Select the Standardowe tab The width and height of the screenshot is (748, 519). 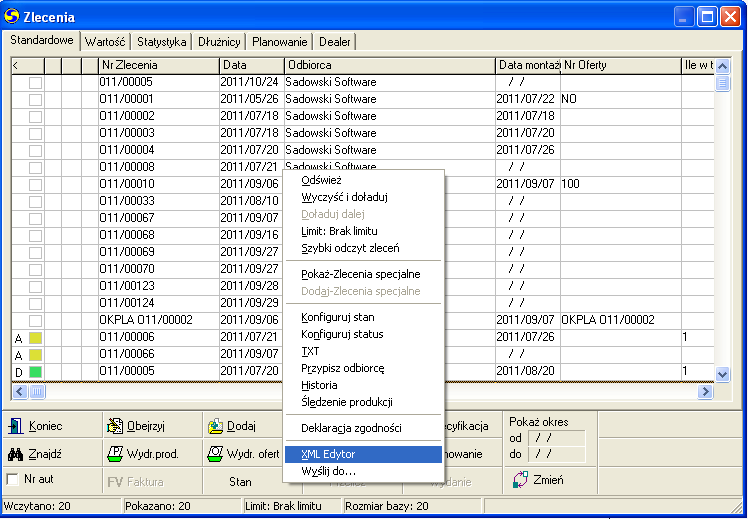(x=42, y=40)
